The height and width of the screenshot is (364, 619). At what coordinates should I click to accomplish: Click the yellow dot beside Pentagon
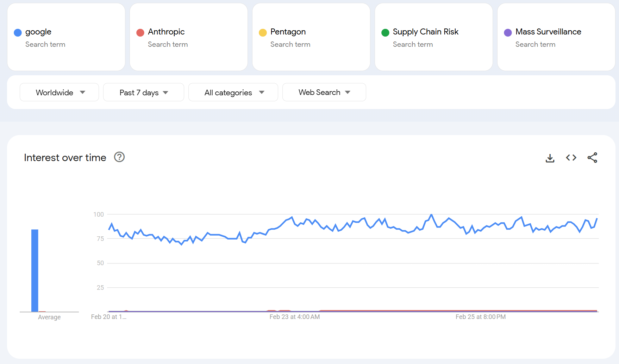click(x=263, y=33)
